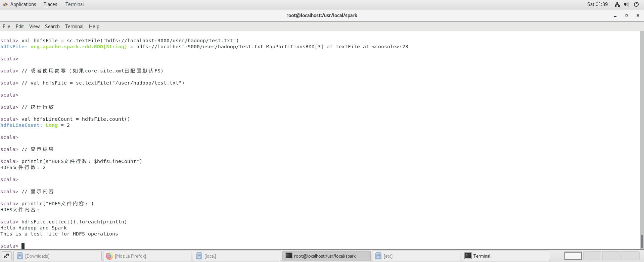This screenshot has height=262, width=644.
Task: Click the [local] file manager icon
Action: [199, 256]
